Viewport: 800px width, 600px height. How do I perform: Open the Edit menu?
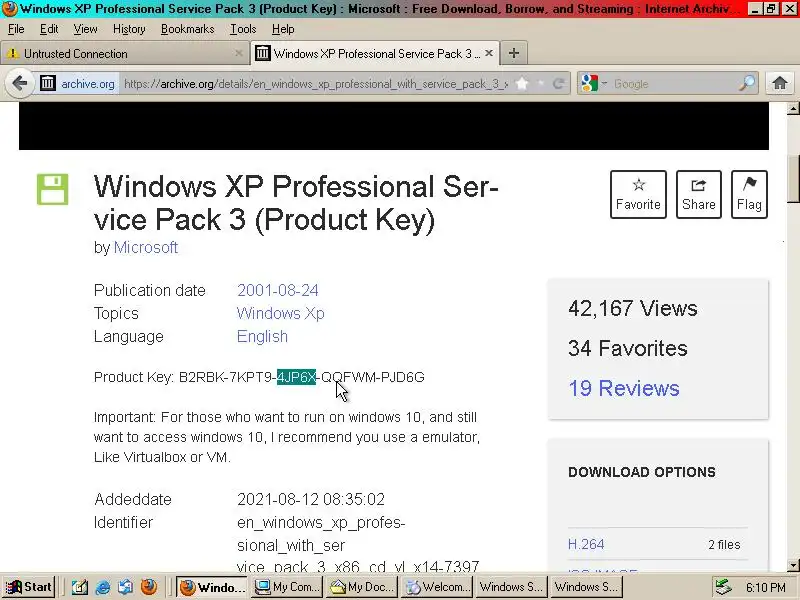(49, 29)
